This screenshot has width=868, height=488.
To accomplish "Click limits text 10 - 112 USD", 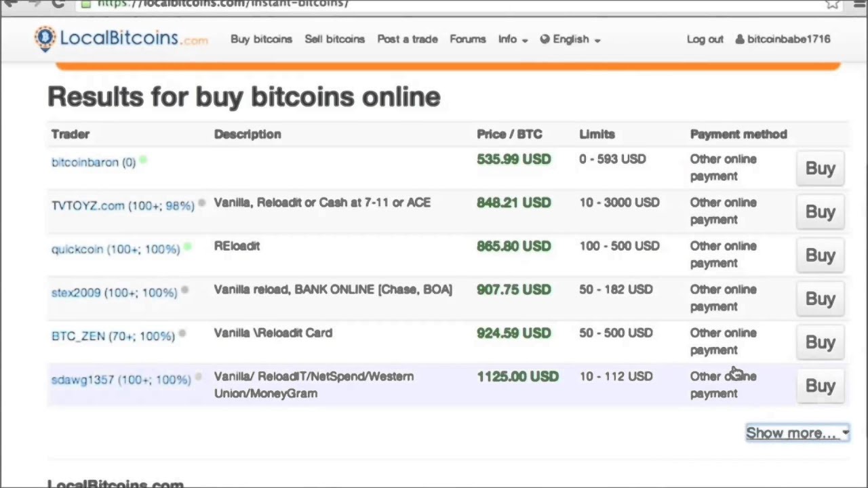I will (x=616, y=376).
